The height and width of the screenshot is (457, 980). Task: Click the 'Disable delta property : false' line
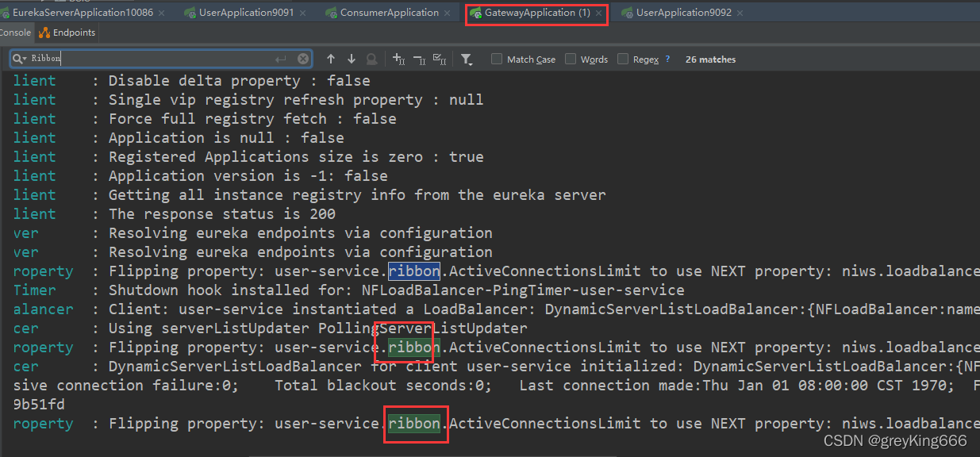coord(240,80)
